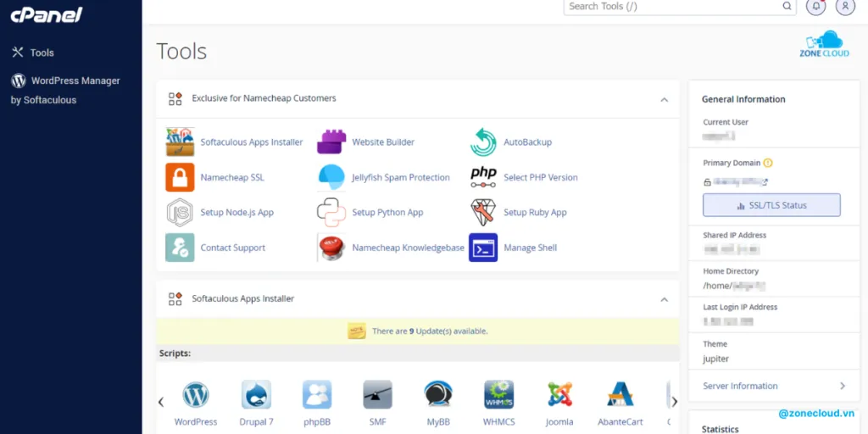Open WordPress Manager by Softaculous in sidebar
The height and width of the screenshot is (434, 868).
click(65, 90)
